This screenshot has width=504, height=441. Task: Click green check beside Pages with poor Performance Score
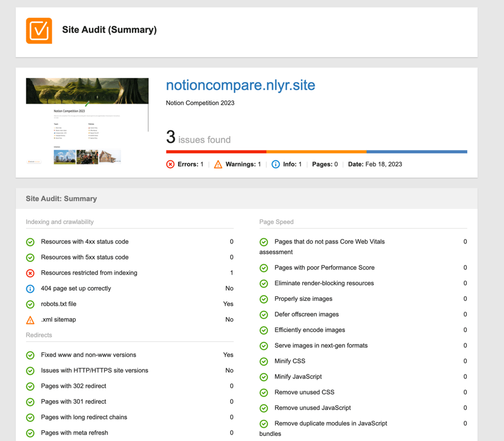pyautogui.click(x=264, y=268)
